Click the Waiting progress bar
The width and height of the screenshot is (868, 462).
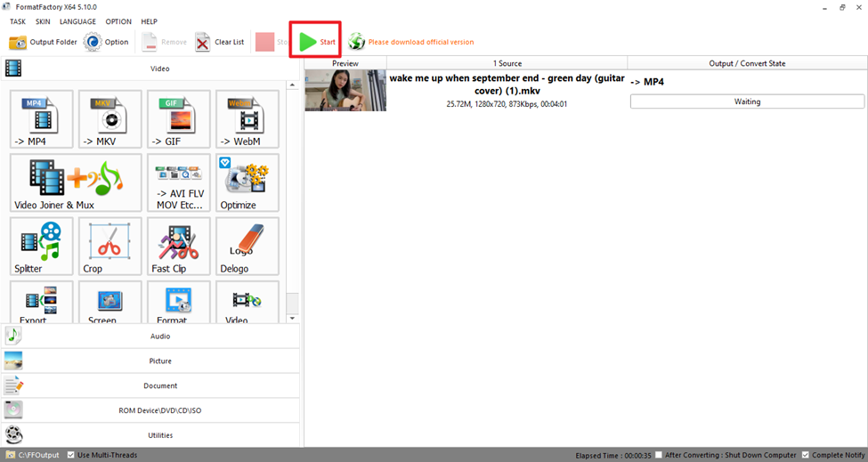747,101
